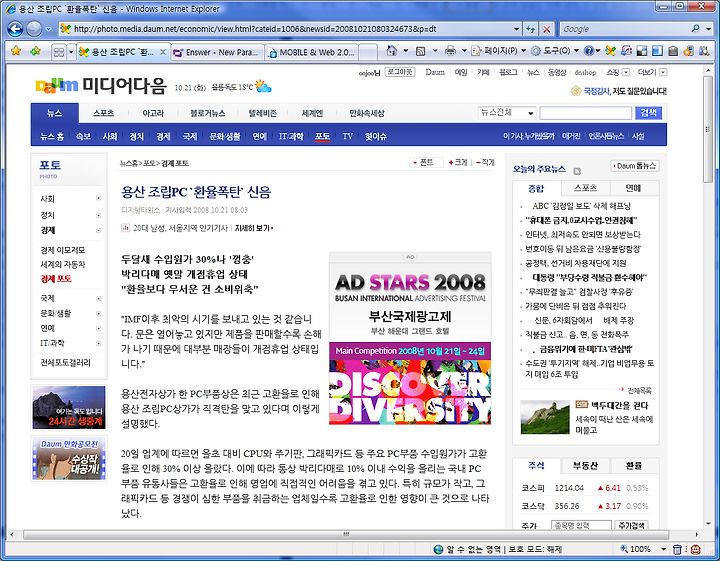Click the Google search magnifier icon
Screen dimensions: 720x561
[x=695, y=29]
